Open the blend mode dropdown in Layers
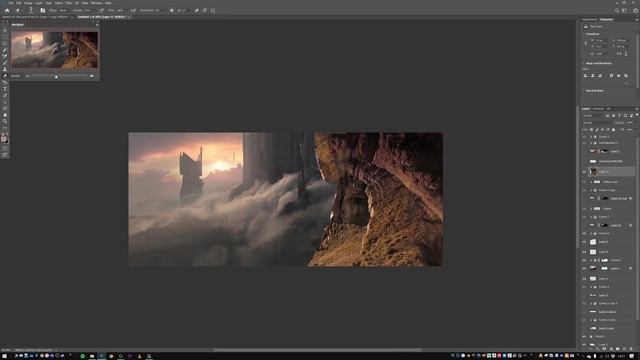 coord(598,123)
